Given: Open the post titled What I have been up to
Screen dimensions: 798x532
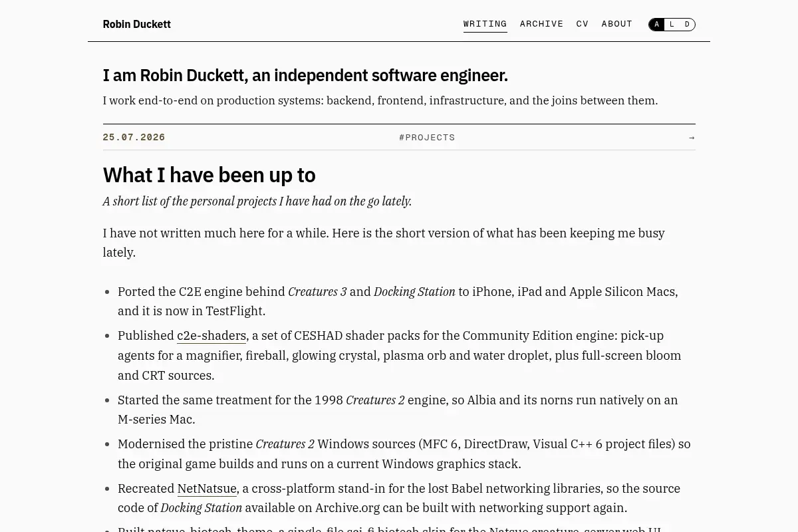Looking at the screenshot, I should pyautogui.click(x=209, y=175).
